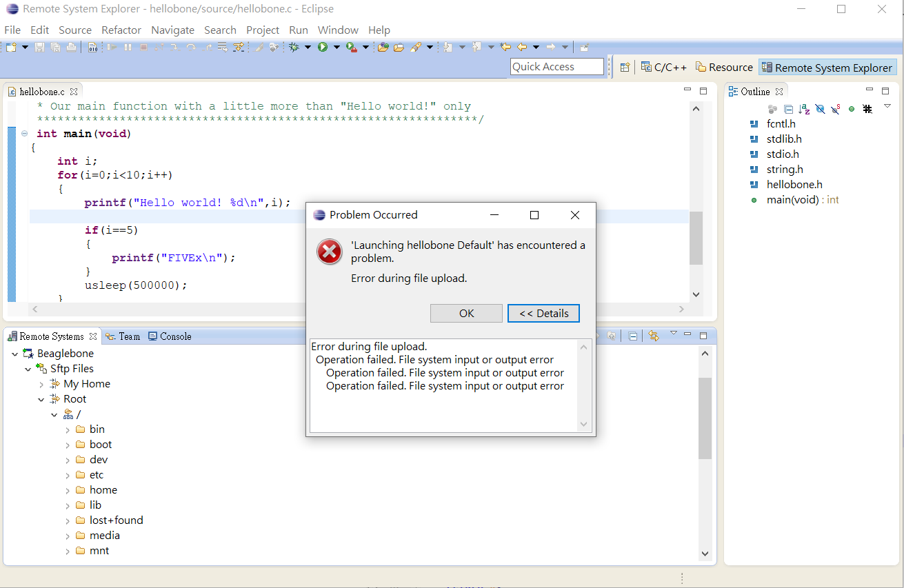Click the Back navigation arrow icon
Image resolution: width=904 pixels, height=588 pixels.
522,47
